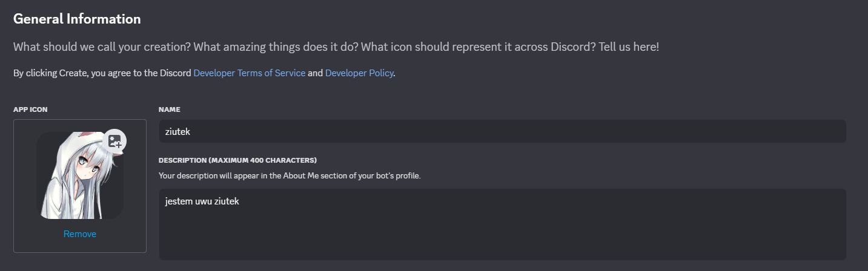The height and width of the screenshot is (271, 868).
Task: Click the APP ICON label
Action: coord(30,109)
